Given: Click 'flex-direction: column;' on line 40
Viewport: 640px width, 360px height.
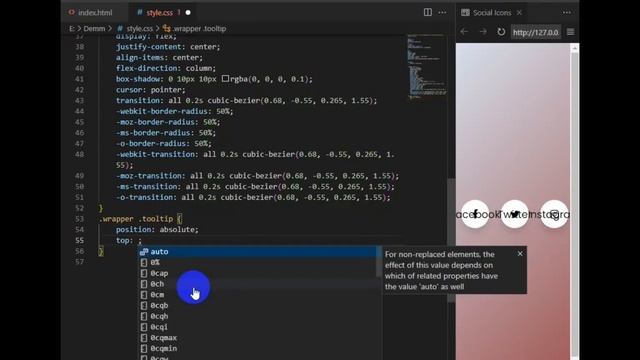Looking at the screenshot, I should (x=166, y=68).
